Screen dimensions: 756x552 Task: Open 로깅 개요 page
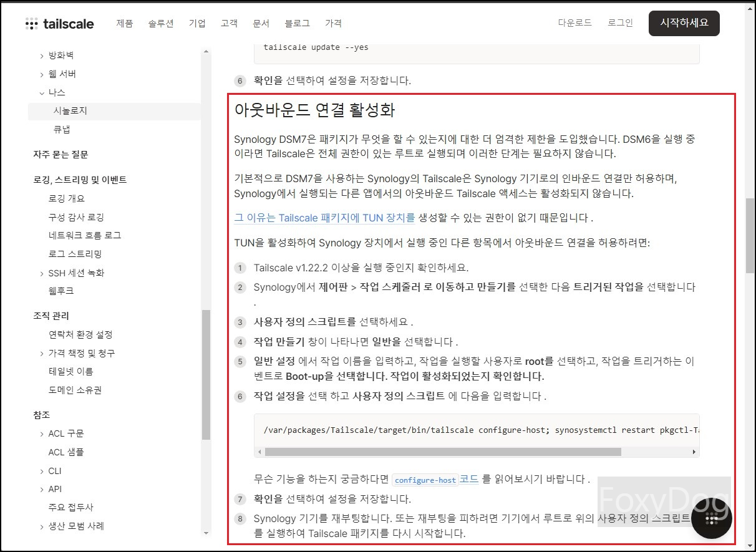coord(66,198)
